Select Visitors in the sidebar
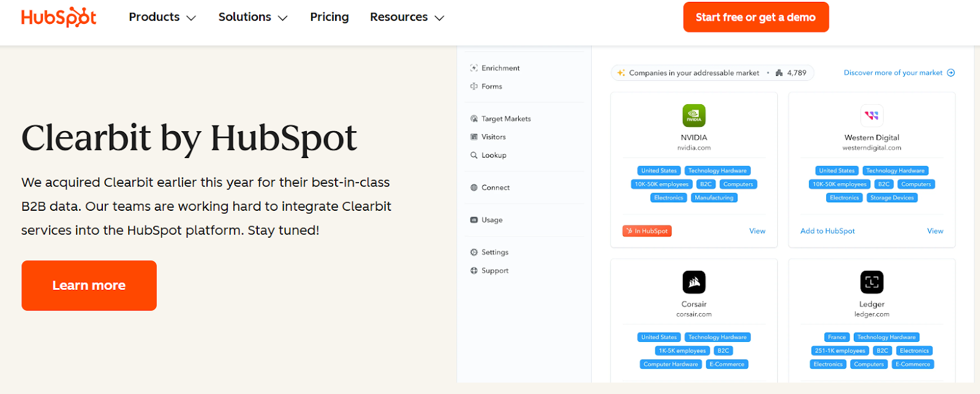The image size is (980, 394). click(x=494, y=137)
